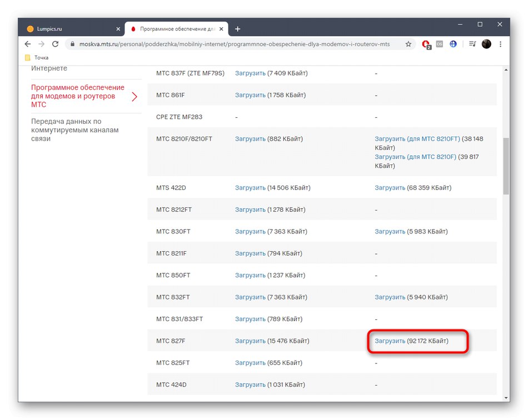Maximize the Chrome window
This screenshot has height=420, width=528.
(x=480, y=24)
